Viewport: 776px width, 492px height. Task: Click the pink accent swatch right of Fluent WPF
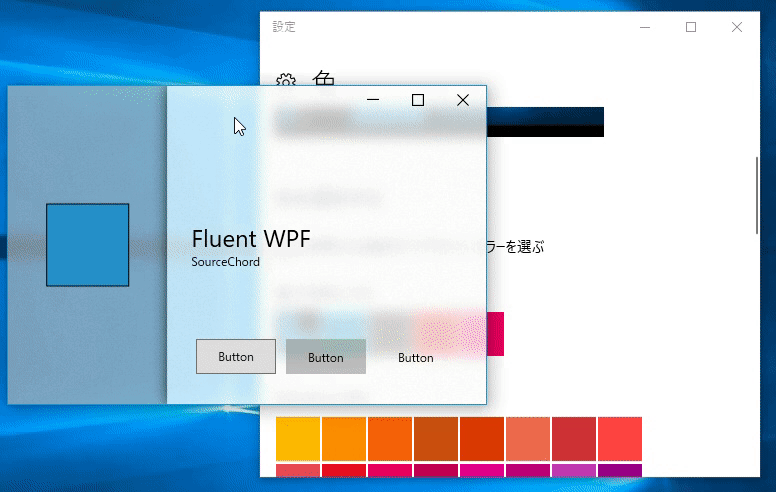pos(495,334)
